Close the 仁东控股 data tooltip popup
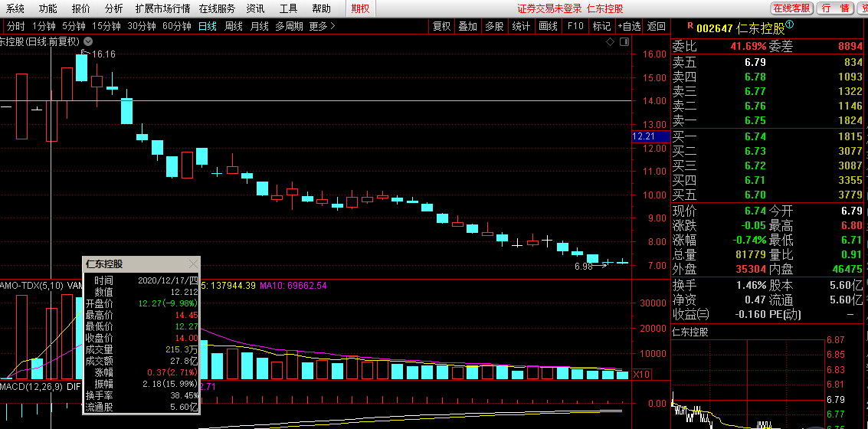 tap(193, 264)
